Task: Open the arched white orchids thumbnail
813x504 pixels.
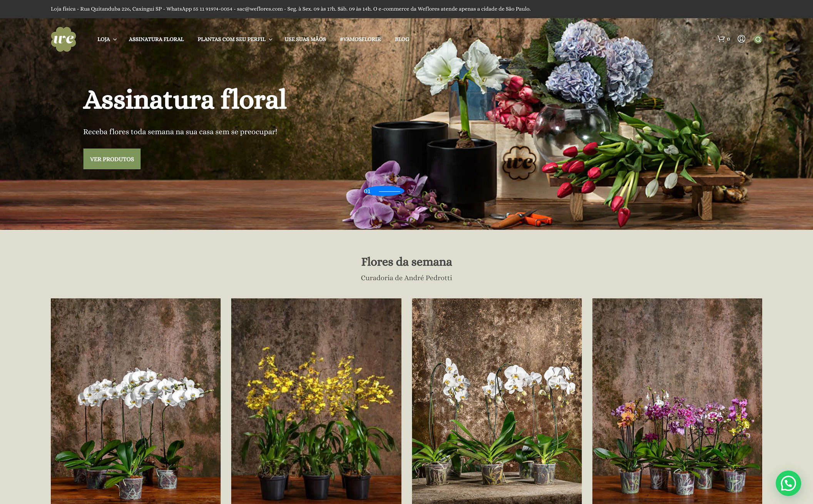Action: 497,400
